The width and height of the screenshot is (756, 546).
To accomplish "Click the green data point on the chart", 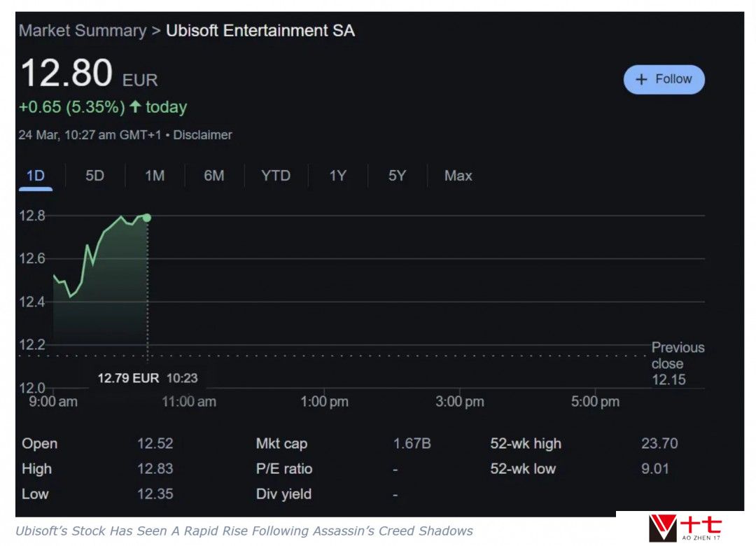I will (x=147, y=218).
